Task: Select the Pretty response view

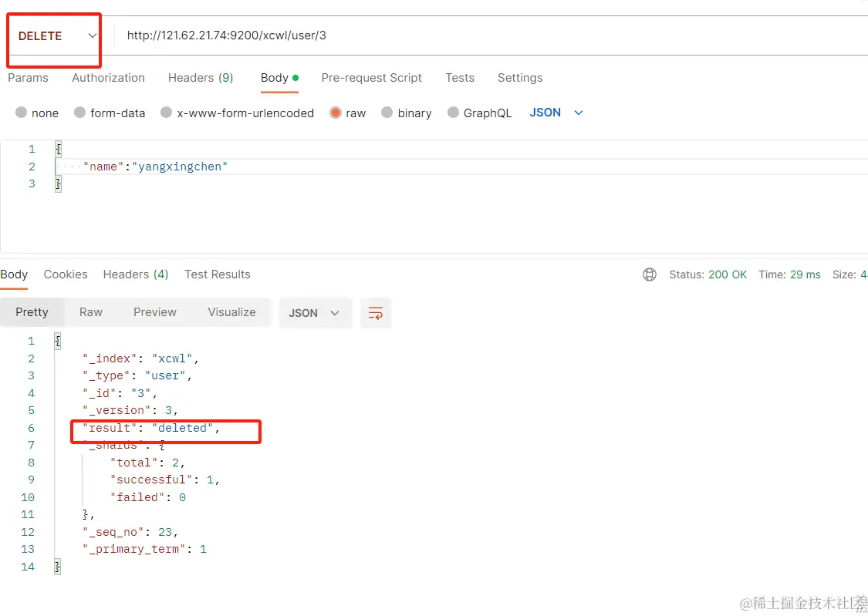Action: pyautogui.click(x=32, y=312)
